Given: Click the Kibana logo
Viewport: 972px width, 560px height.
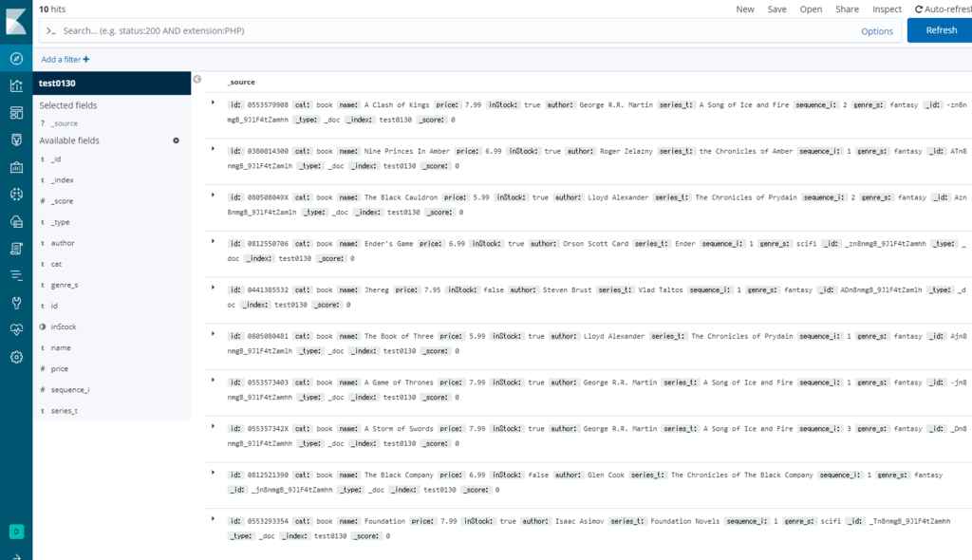Looking at the screenshot, I should coord(16,22).
